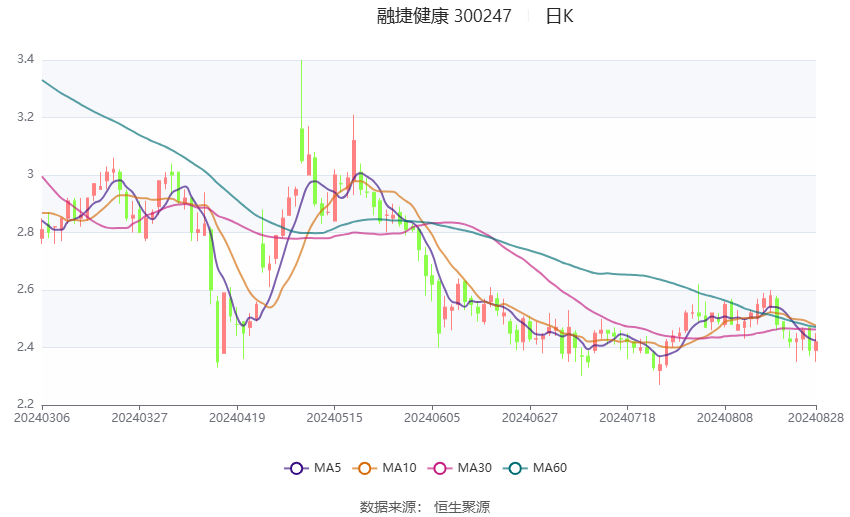Click the y-axis value 3 label

(30, 174)
